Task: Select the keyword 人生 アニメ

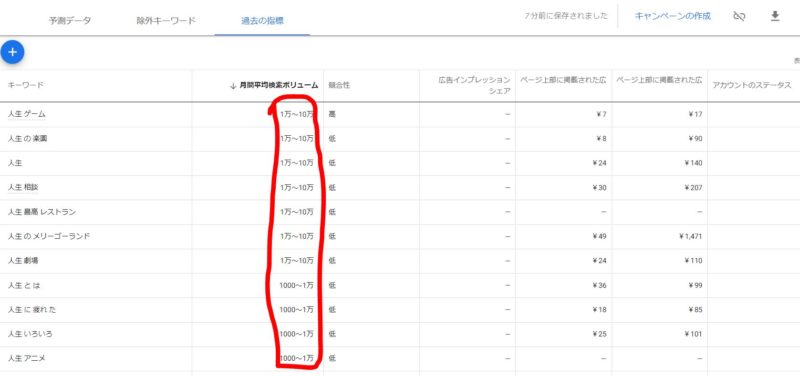Action: coord(27,359)
